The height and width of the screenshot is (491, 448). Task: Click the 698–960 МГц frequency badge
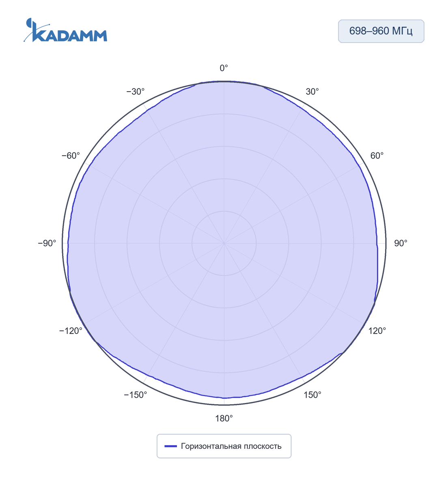(381, 31)
